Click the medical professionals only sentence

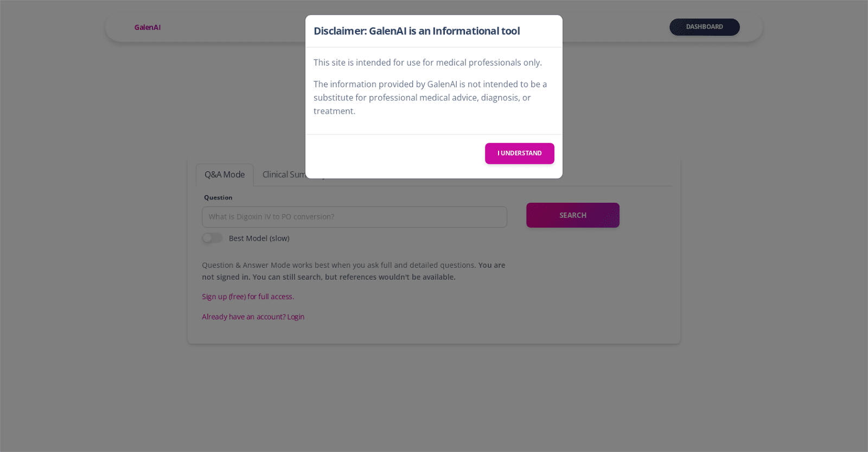pyautogui.click(x=427, y=62)
